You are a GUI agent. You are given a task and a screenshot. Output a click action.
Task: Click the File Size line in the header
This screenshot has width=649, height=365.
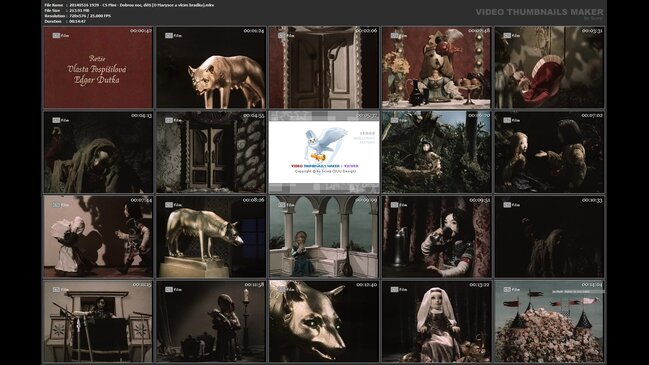coord(67,10)
